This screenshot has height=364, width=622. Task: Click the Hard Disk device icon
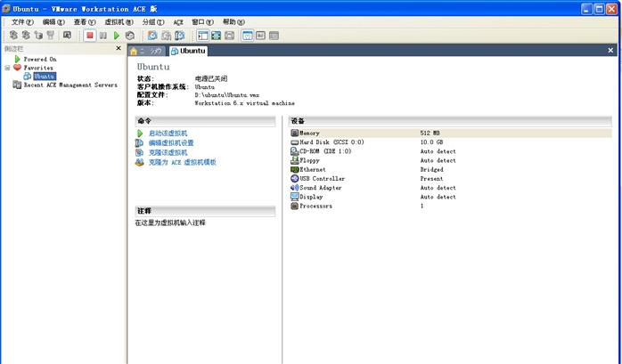[294, 142]
